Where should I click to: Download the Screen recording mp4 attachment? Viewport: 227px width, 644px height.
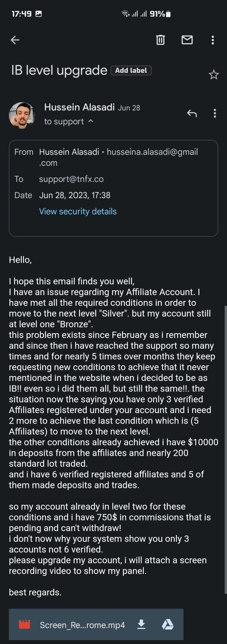pyautogui.click(x=141, y=624)
